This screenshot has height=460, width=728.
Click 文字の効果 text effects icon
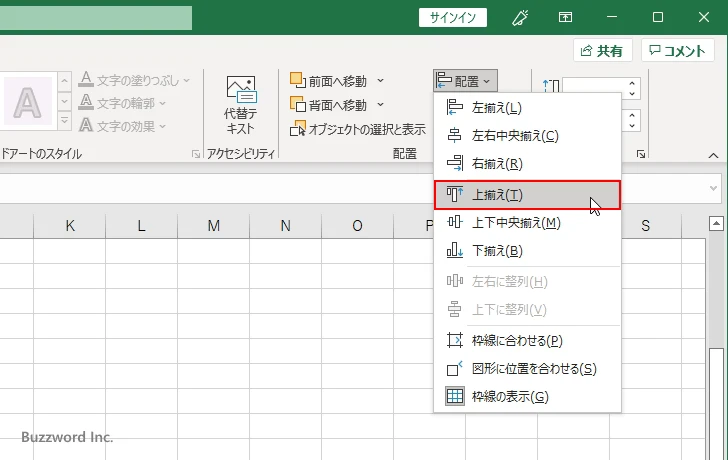(86, 125)
